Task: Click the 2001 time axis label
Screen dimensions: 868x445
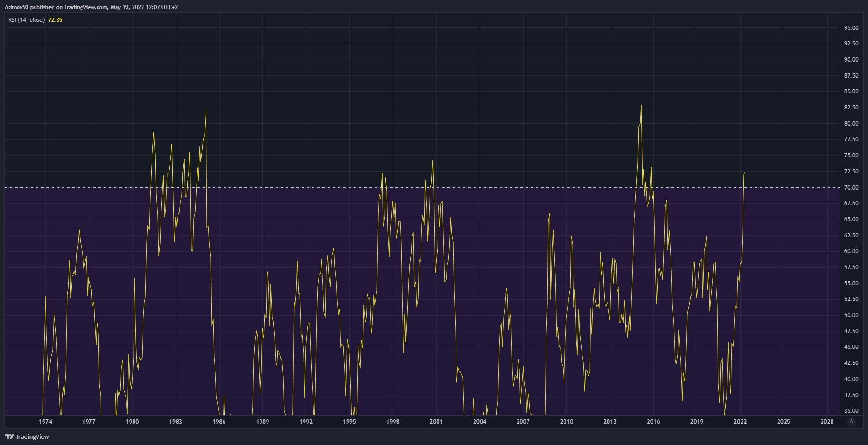Action: [436, 422]
